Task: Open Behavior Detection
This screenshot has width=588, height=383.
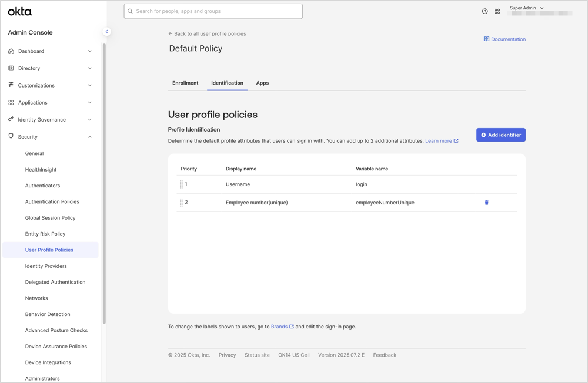Action: 48,314
